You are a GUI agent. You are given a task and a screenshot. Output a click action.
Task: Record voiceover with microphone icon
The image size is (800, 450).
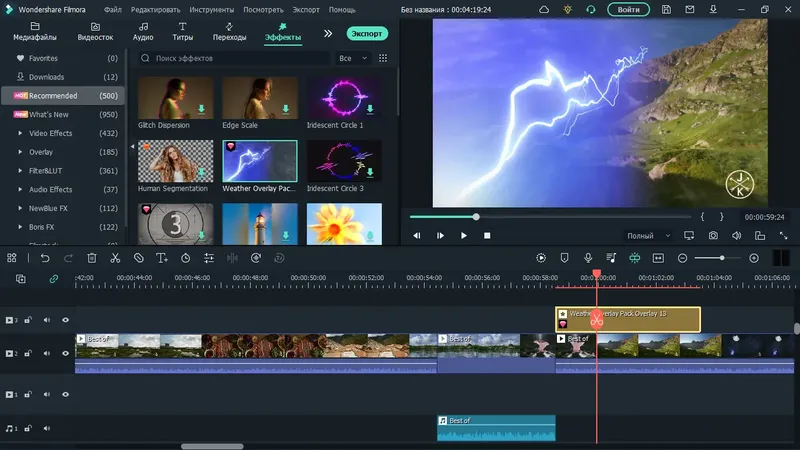pos(588,258)
